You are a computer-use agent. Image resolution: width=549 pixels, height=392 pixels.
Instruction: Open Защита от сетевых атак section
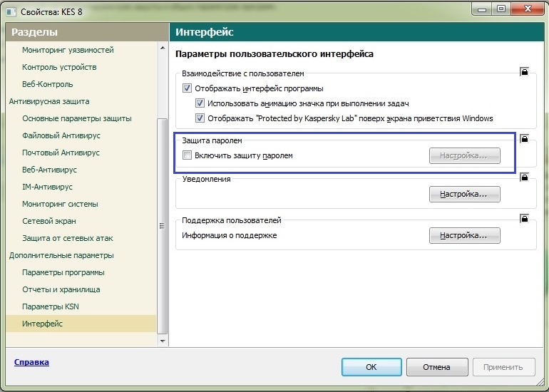point(68,238)
